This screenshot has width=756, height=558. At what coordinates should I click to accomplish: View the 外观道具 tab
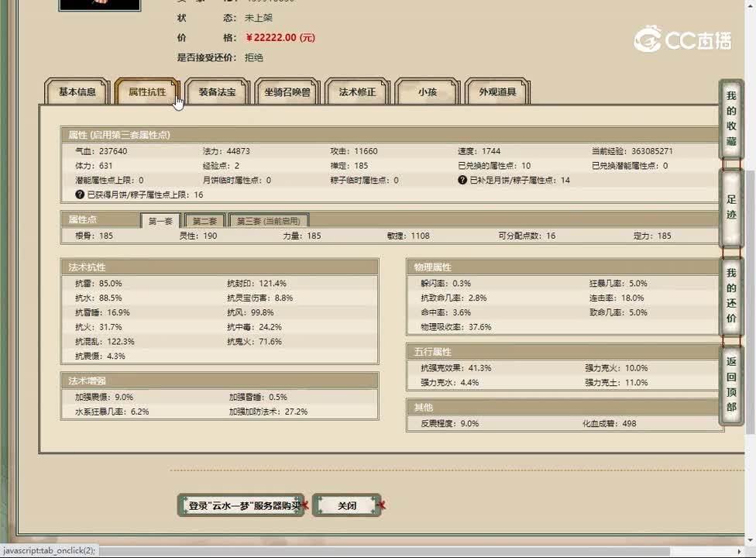coord(497,92)
